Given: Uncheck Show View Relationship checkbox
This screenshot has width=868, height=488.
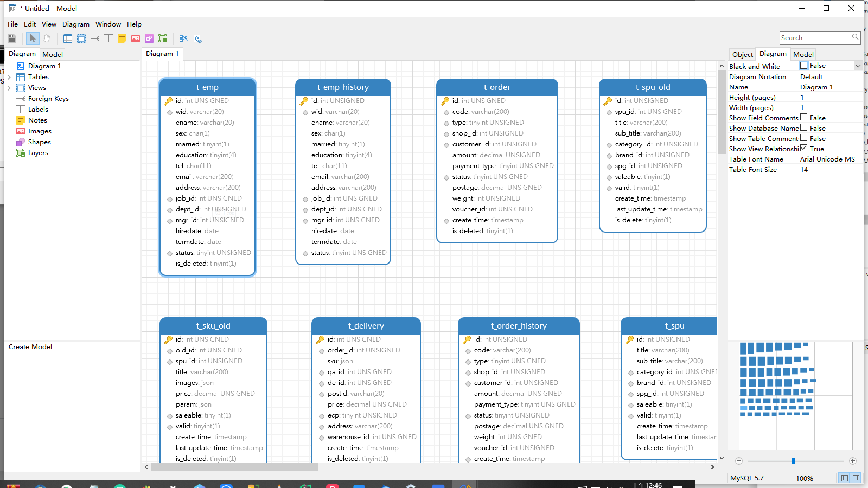Looking at the screenshot, I should (804, 149).
